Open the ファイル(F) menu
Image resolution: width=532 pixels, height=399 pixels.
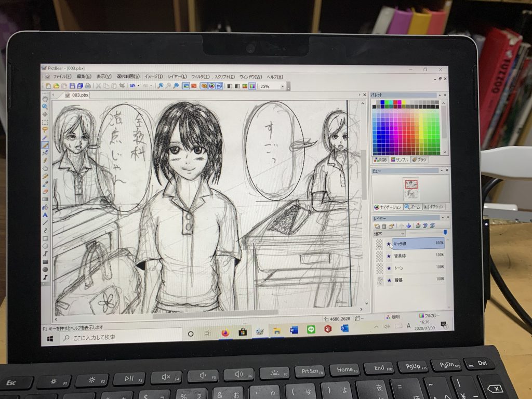[x=62, y=77]
